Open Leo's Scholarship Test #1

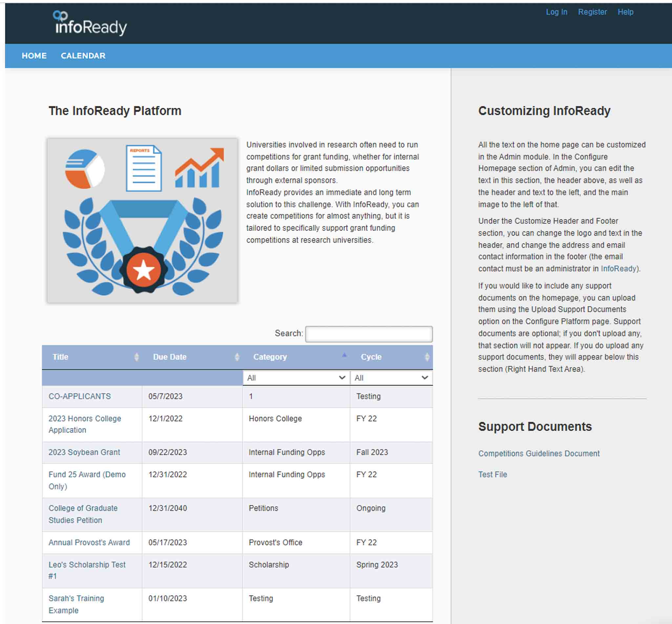pyautogui.click(x=87, y=571)
